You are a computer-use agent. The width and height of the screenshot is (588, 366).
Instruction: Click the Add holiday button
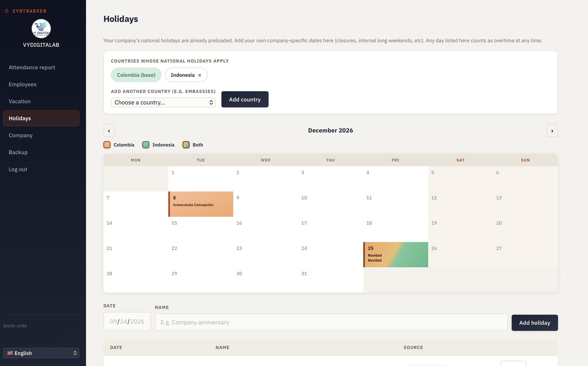click(535, 323)
